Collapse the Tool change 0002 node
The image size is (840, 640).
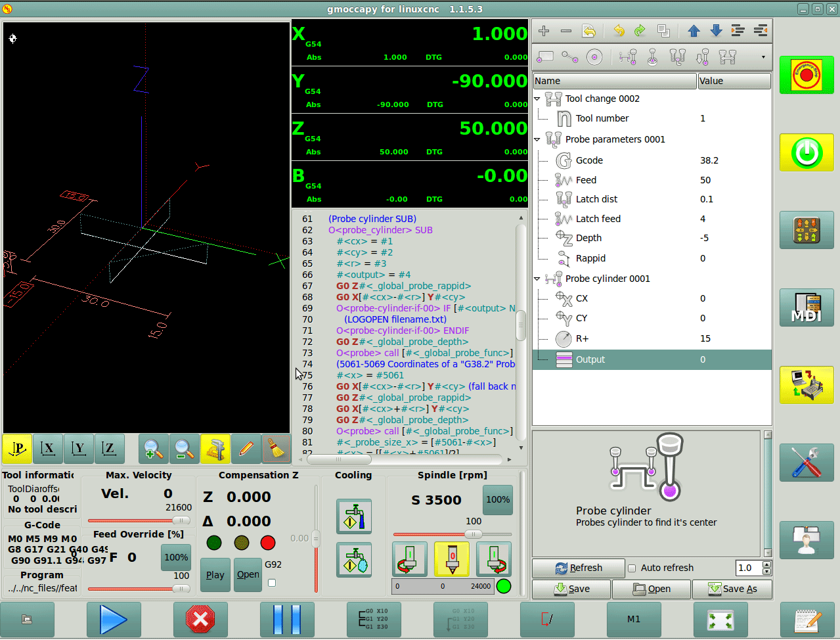(537, 99)
